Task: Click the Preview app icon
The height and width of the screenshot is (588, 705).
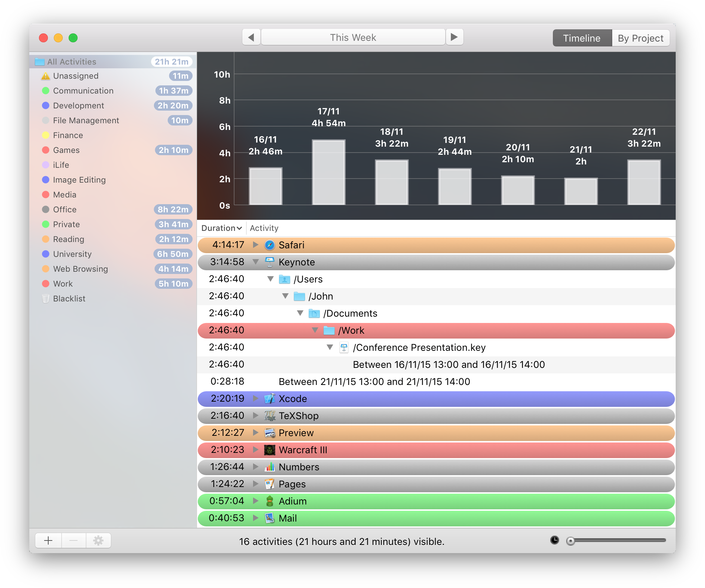Action: (270, 433)
